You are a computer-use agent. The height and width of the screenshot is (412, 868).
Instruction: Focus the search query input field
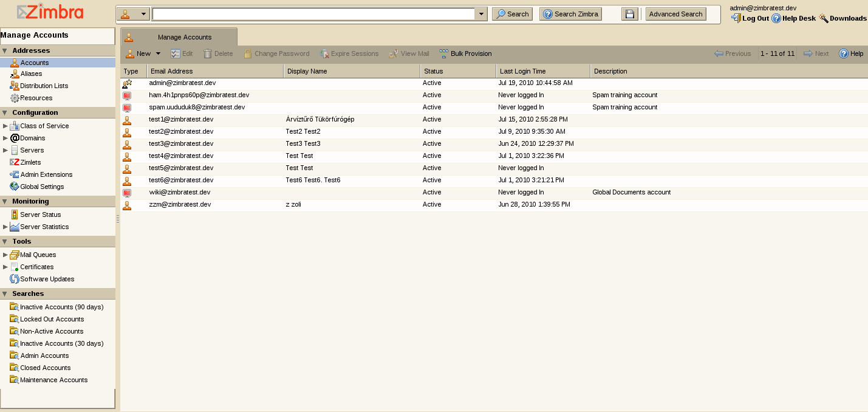point(313,14)
